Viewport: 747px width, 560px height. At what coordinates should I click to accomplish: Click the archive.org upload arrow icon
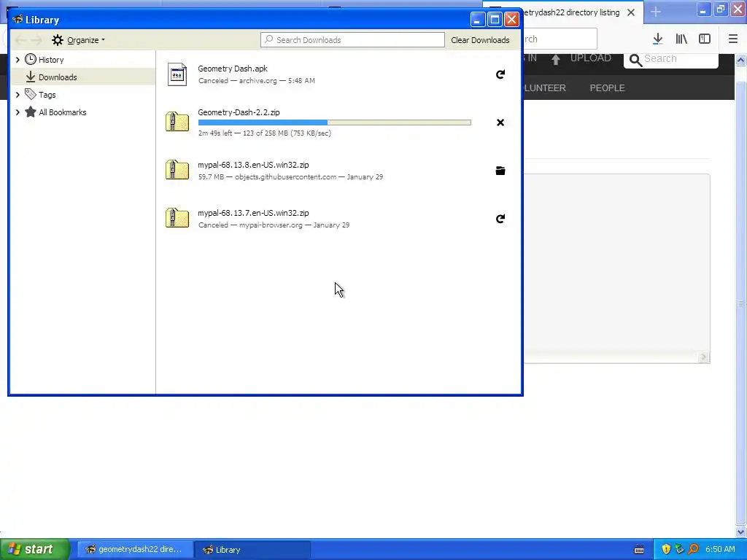click(555, 59)
